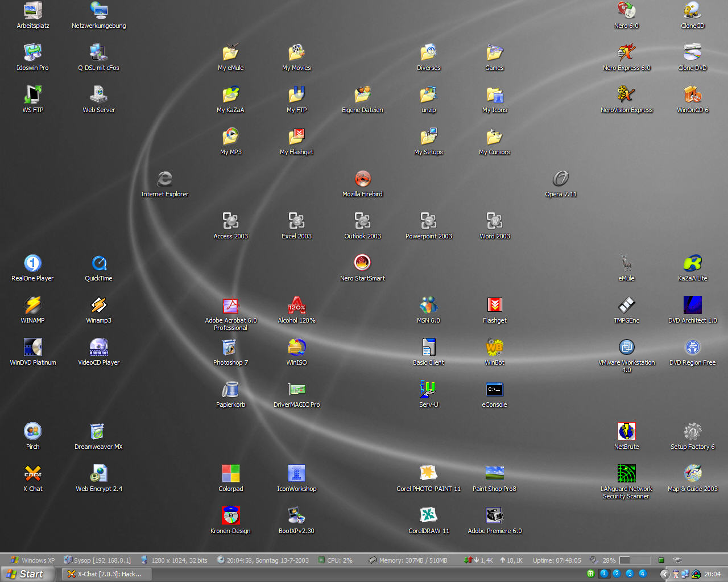
Task: Open the Start menu
Action: coord(27,574)
